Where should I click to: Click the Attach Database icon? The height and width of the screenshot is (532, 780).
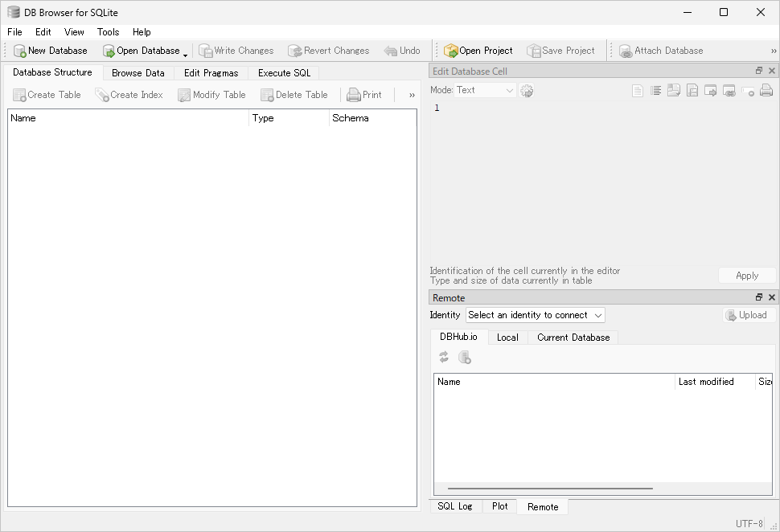[626, 51]
